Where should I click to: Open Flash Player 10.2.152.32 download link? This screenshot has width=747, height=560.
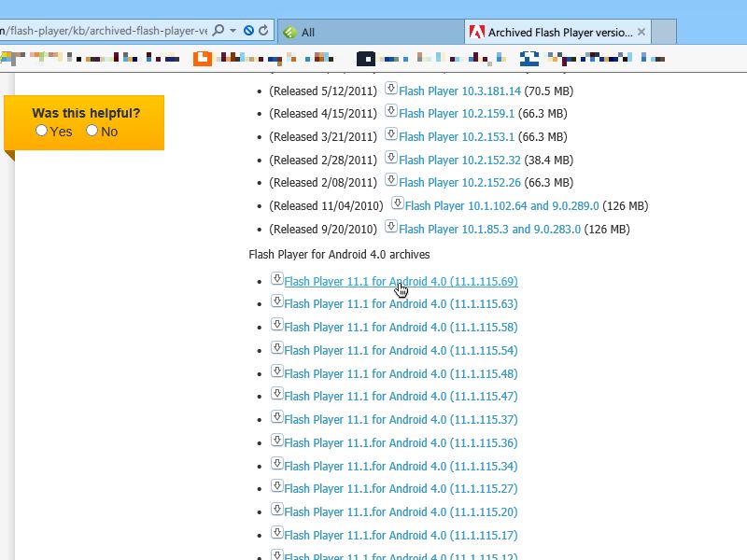coord(459,160)
